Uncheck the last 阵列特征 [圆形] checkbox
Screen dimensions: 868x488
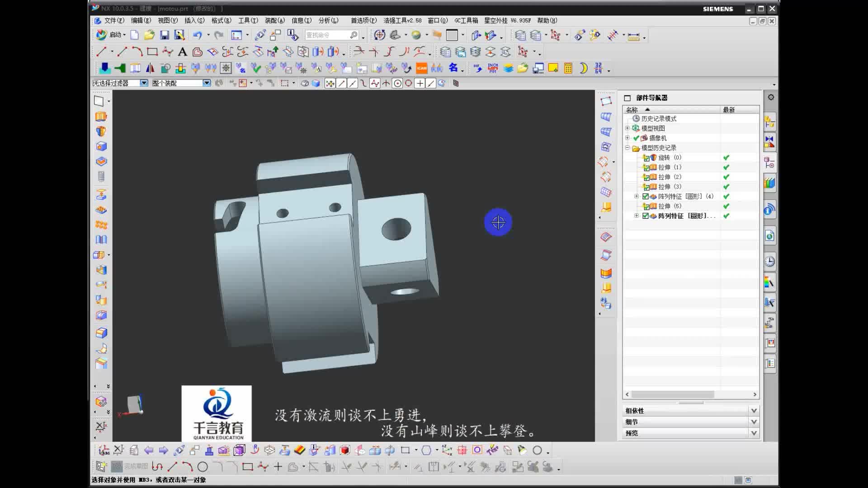click(646, 216)
